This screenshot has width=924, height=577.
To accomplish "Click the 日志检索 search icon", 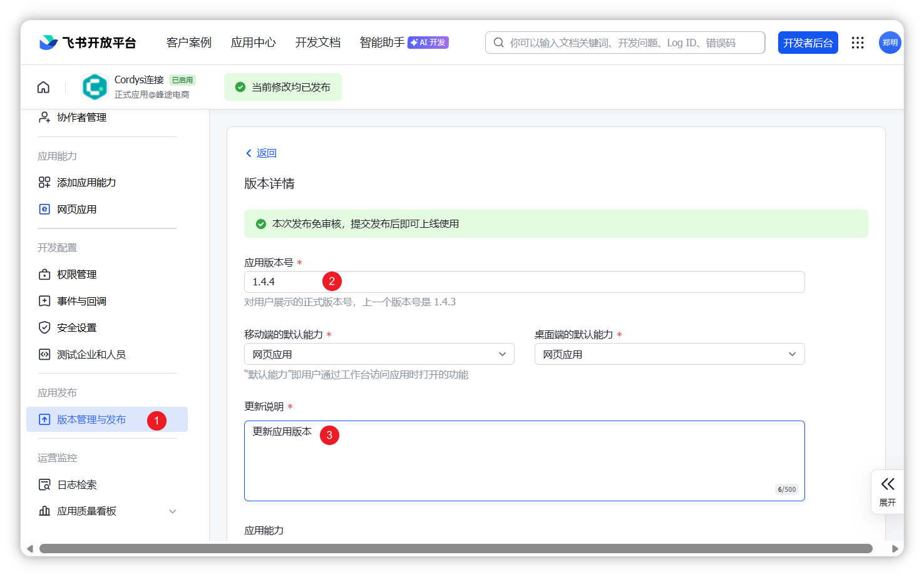I will tap(44, 484).
